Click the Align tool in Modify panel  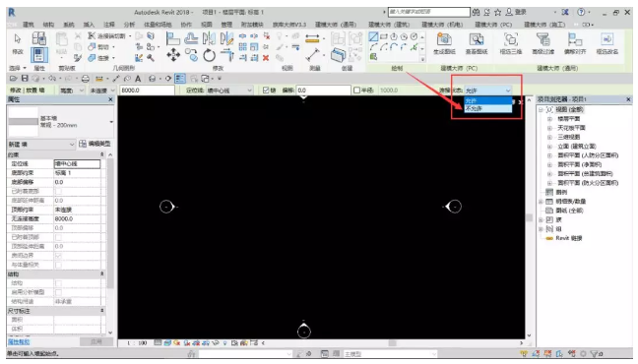coord(173,39)
